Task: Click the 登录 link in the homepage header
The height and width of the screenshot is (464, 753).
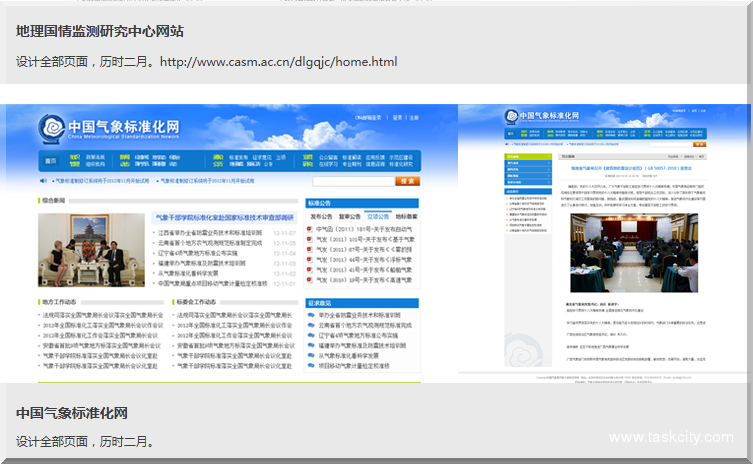Action: point(398,118)
